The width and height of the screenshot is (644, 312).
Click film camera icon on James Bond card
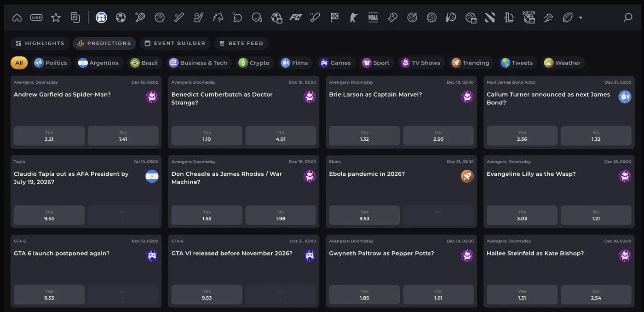pos(625,97)
